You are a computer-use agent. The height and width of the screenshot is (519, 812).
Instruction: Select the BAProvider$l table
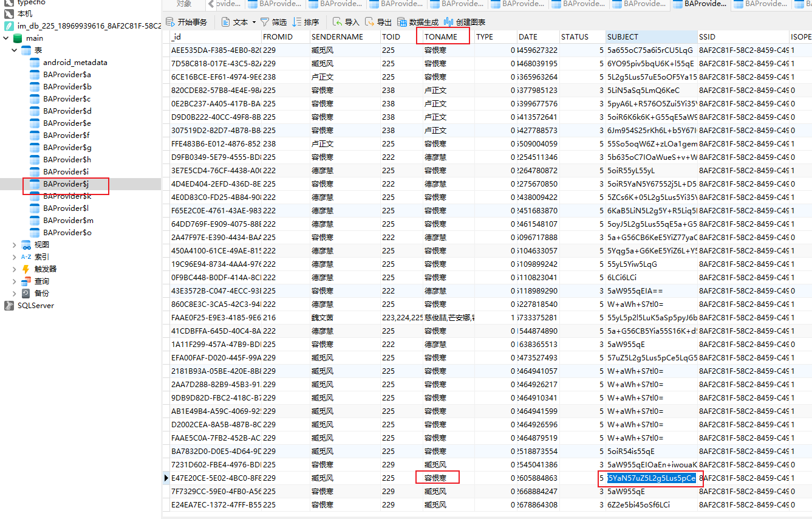tap(66, 208)
